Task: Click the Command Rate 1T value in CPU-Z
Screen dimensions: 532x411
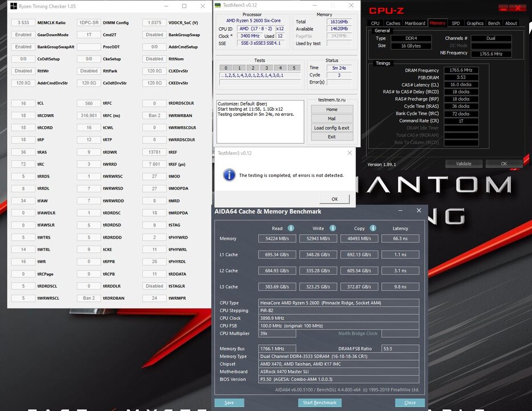Action: point(461,120)
